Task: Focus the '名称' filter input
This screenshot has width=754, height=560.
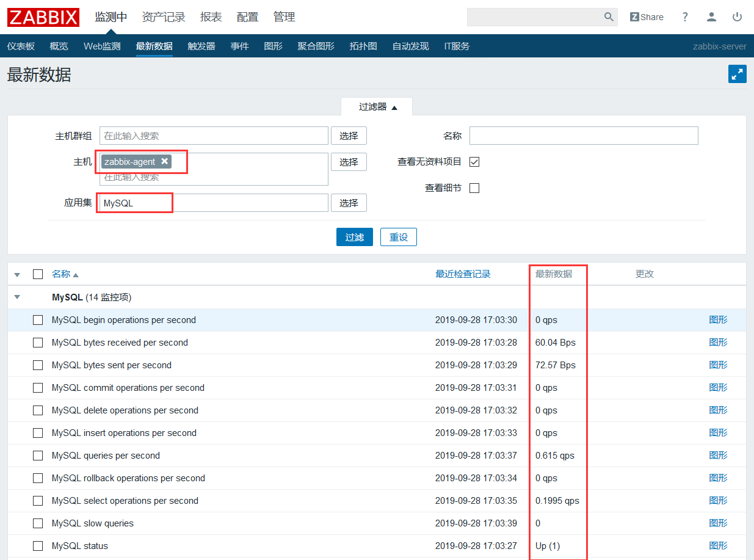Action: click(584, 136)
